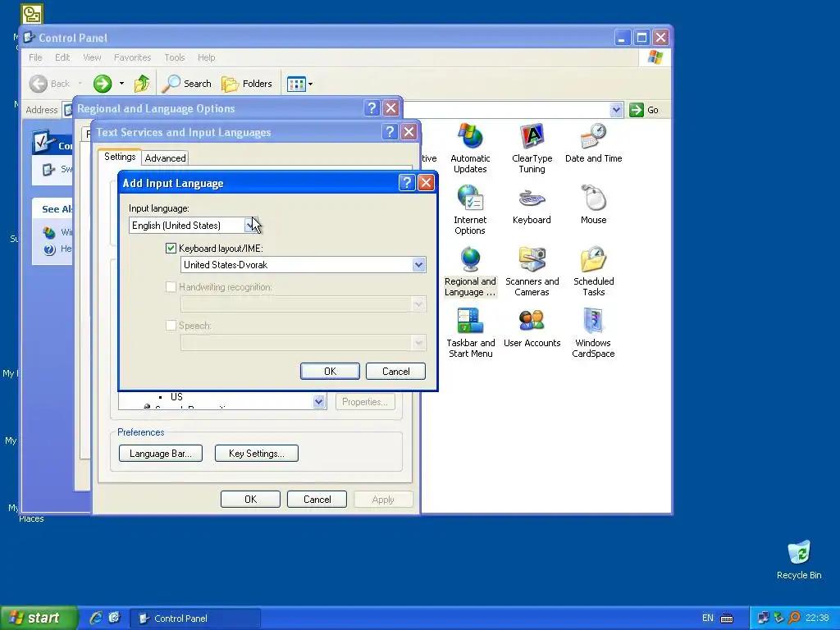Screen dimensions: 840x630
Task: Click keyboard icon in language bar
Action: click(727, 619)
